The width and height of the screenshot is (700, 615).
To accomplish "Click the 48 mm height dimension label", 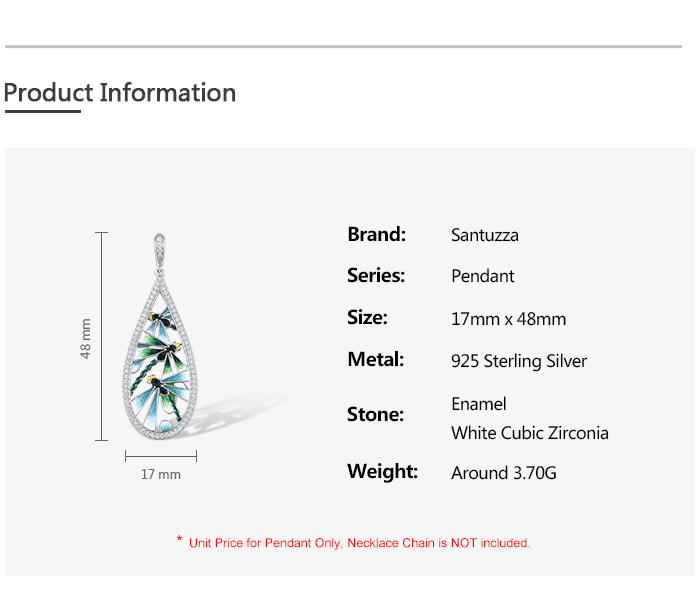I will 86,339.
